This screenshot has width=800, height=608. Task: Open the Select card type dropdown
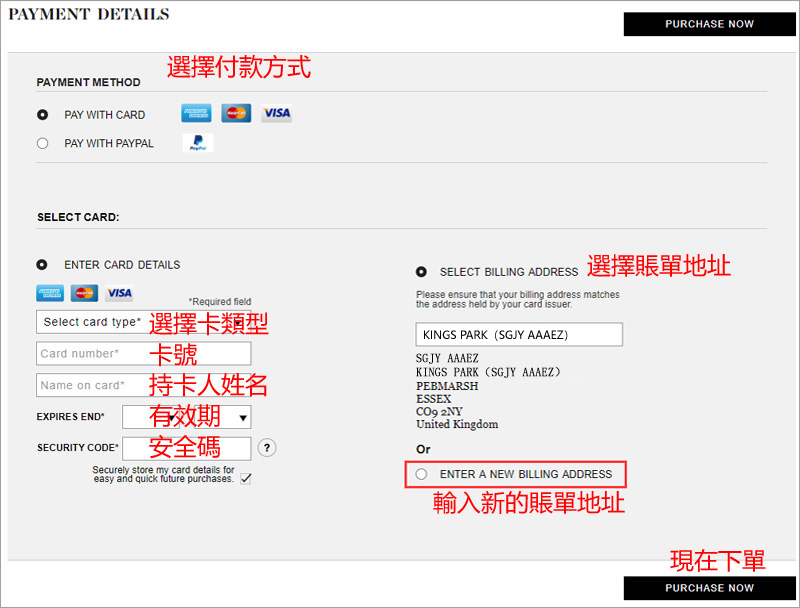[92, 322]
